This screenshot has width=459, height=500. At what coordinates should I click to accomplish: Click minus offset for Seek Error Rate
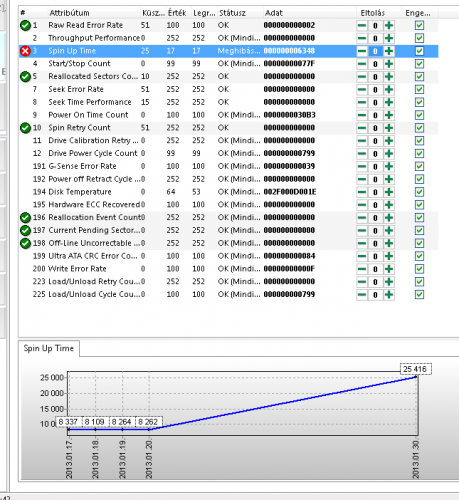click(362, 89)
